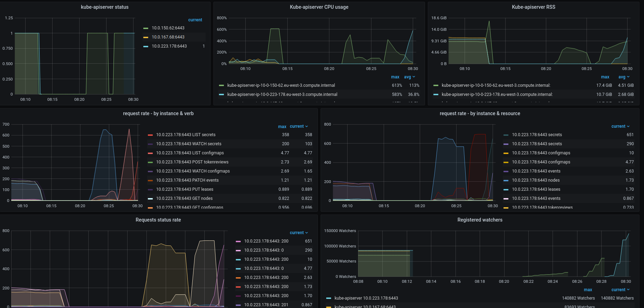Select configmaps series with value 4.77 in resource legend
The height and width of the screenshot is (308, 644).
tap(541, 162)
